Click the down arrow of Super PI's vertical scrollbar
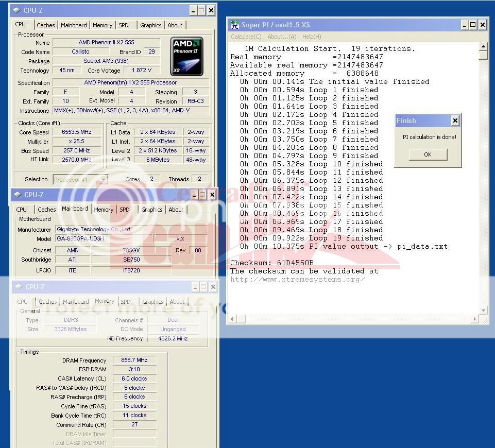This screenshot has width=495, height=448. click(x=483, y=311)
